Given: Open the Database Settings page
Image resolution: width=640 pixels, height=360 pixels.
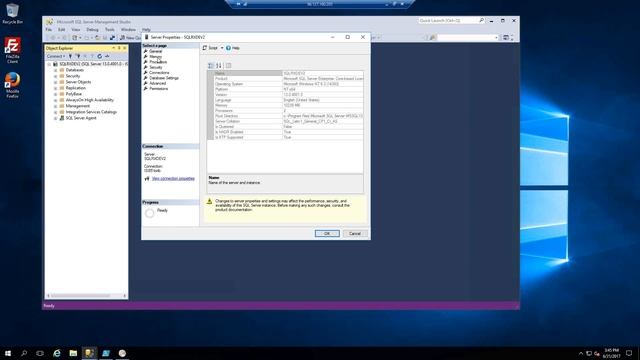Looking at the screenshot, I should [x=164, y=78].
